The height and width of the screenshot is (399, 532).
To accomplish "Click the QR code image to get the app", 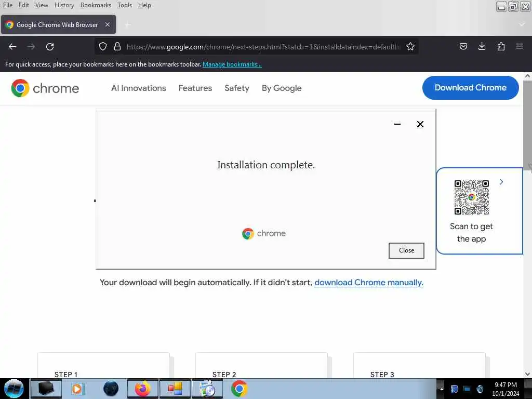I will coord(472,197).
